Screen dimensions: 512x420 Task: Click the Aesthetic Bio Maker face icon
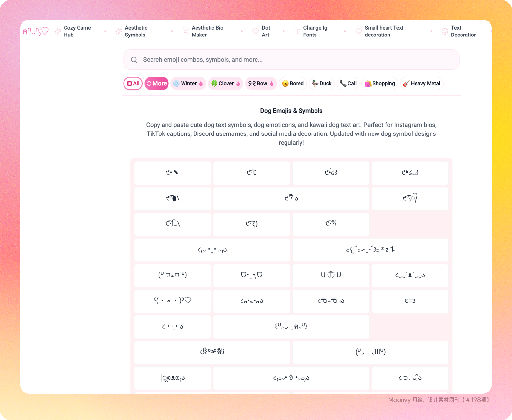point(185,31)
